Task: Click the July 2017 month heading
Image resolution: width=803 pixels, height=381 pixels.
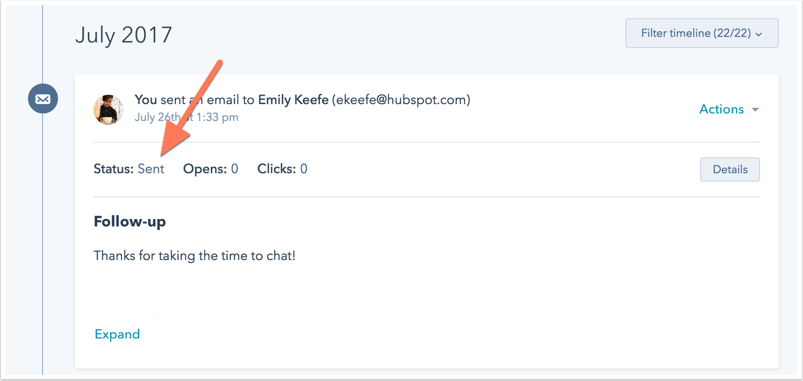Action: point(123,35)
